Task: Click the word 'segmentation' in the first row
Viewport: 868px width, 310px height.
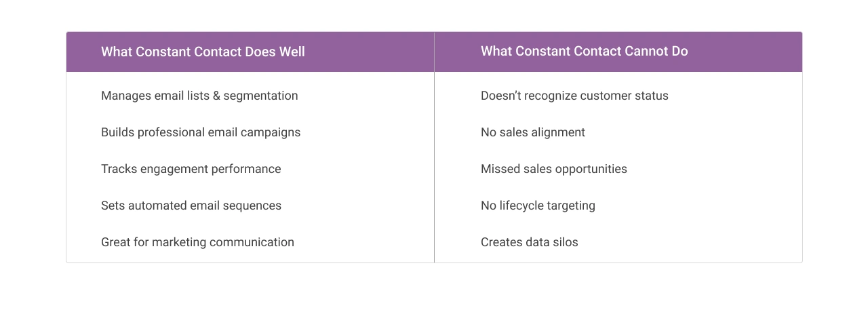Action: point(260,96)
